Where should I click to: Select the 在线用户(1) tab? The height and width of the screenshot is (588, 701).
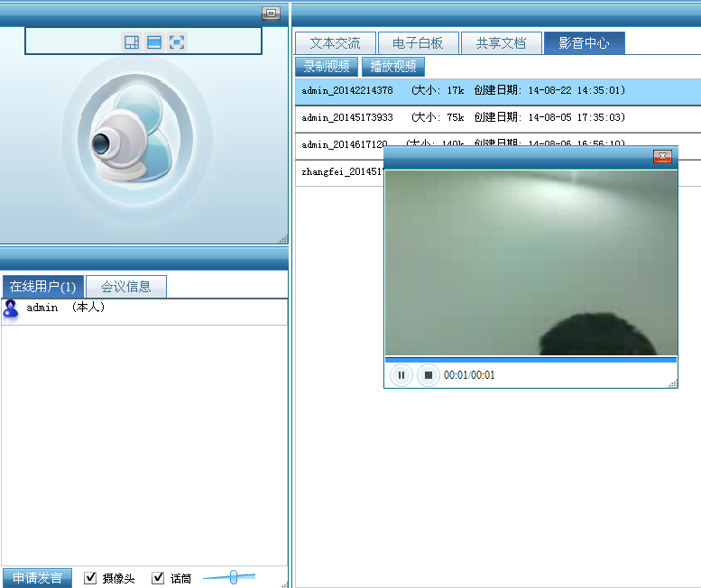click(x=43, y=287)
